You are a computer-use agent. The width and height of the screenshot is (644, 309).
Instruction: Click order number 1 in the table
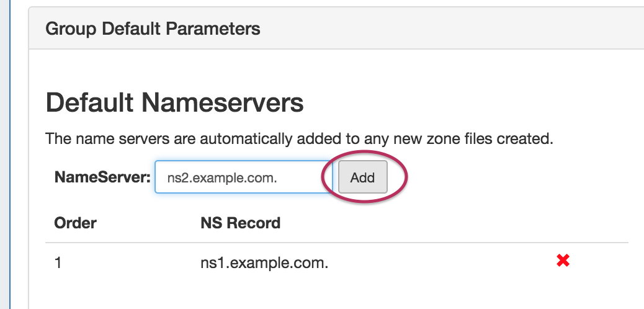click(x=58, y=263)
